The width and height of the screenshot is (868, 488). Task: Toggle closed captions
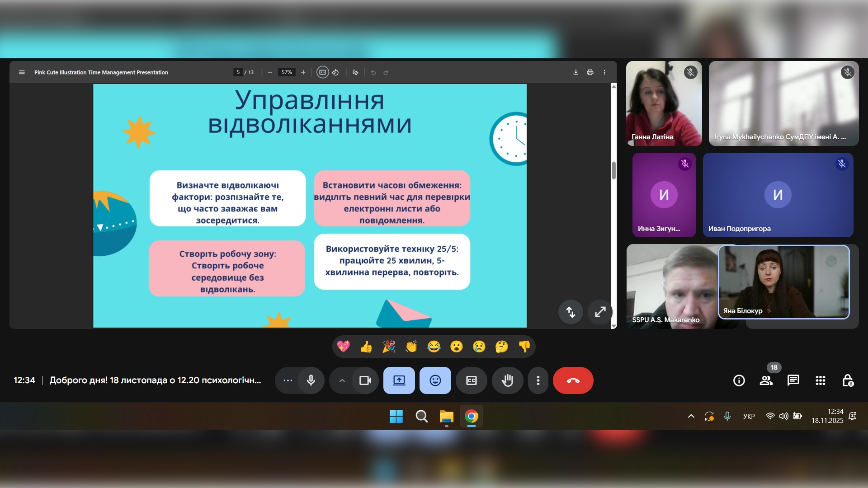pos(471,380)
